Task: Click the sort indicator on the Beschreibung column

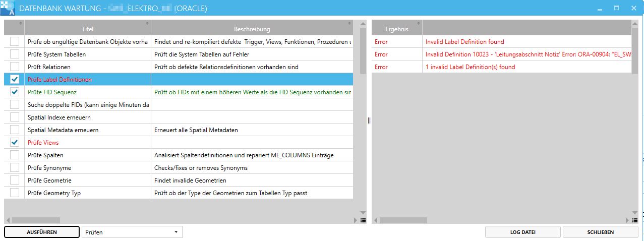Action: 349,24
